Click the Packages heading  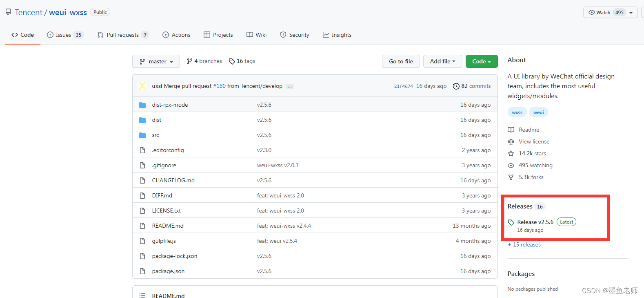521,274
